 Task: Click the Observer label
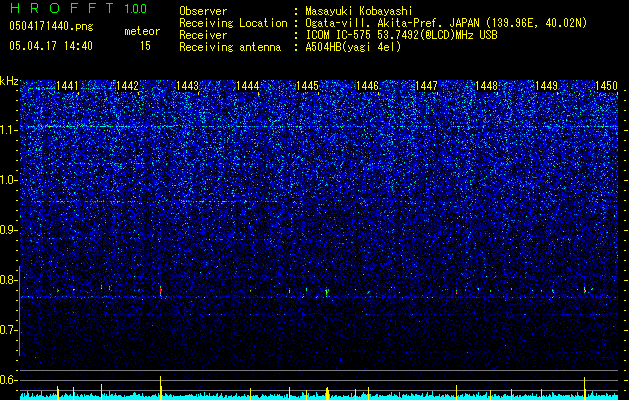tap(203, 11)
